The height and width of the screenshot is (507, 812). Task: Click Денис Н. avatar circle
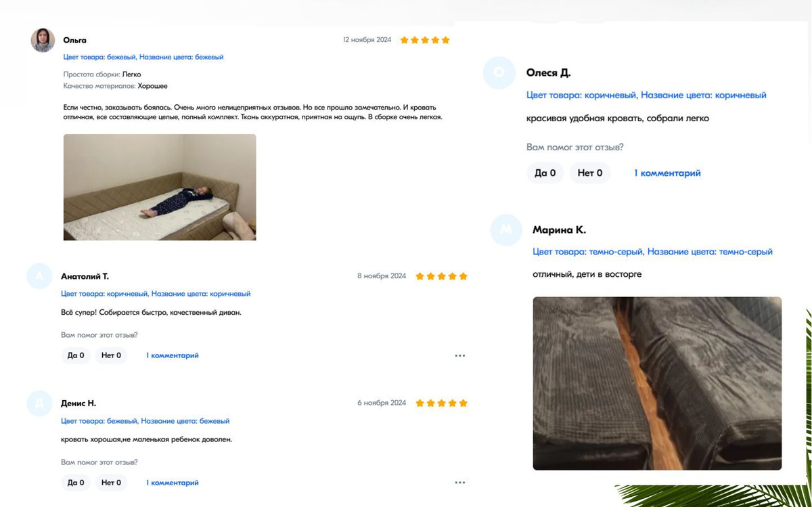coord(39,403)
